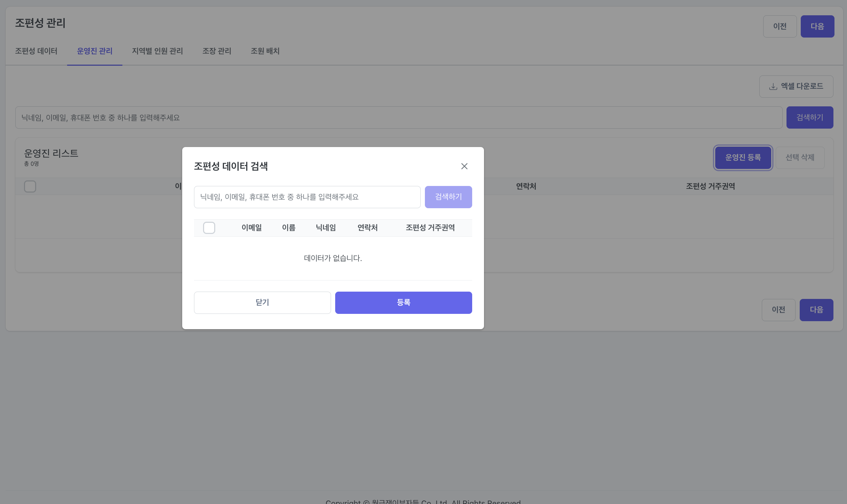This screenshot has height=504, width=847.
Task: Click the top 다음 button
Action: pos(817,26)
